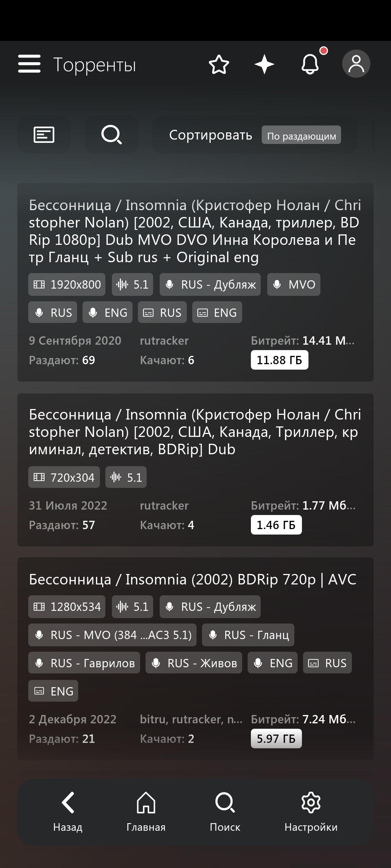Tap the RUS - Дубляж tag in first torrent
This screenshot has height=868, width=391.
[210, 285]
